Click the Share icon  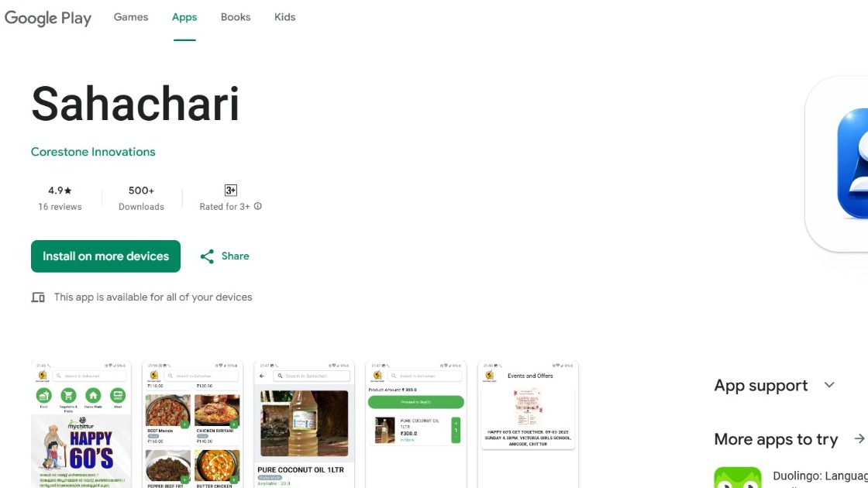[207, 256]
